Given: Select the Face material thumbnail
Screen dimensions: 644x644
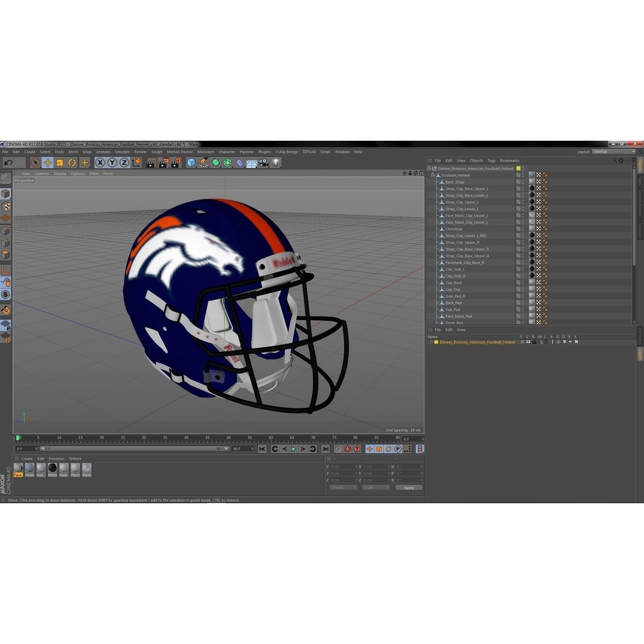Looking at the screenshot, I should click(18, 470).
